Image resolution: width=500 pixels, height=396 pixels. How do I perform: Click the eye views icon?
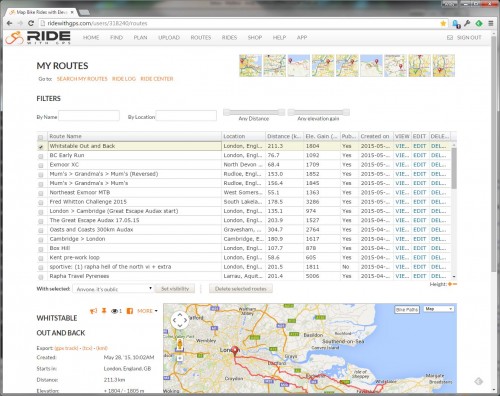(x=114, y=311)
